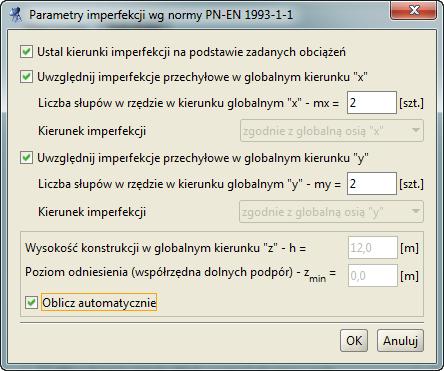The height and width of the screenshot is (371, 444).
Task: Click the structure height h field
Action: click(373, 248)
